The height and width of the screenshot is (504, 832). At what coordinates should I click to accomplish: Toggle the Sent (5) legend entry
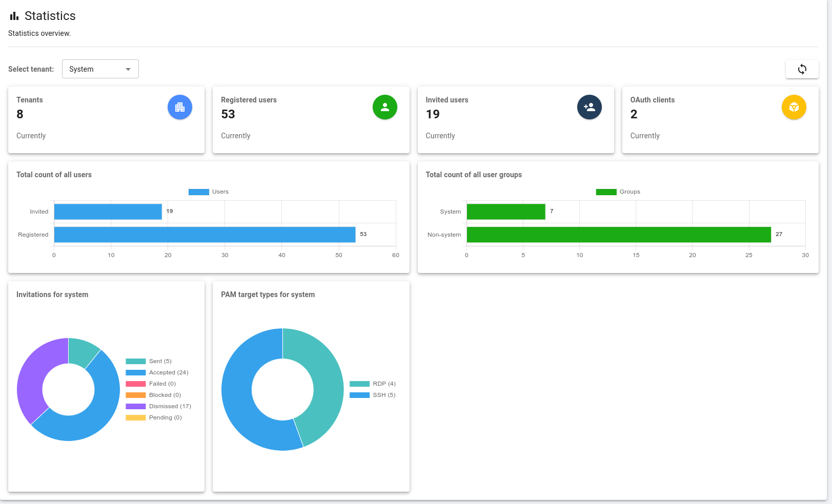[149, 362]
